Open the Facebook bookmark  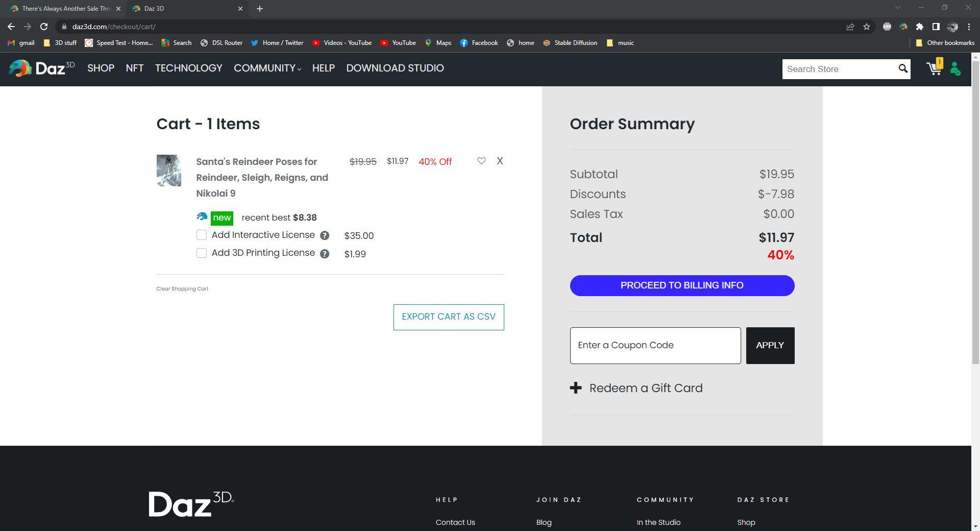[479, 43]
